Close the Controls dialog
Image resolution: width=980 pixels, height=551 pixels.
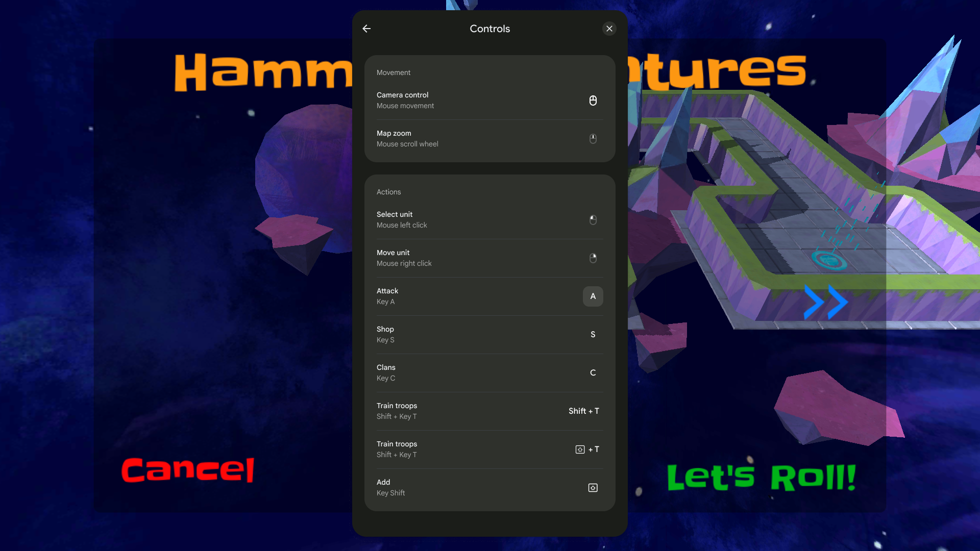609,28
